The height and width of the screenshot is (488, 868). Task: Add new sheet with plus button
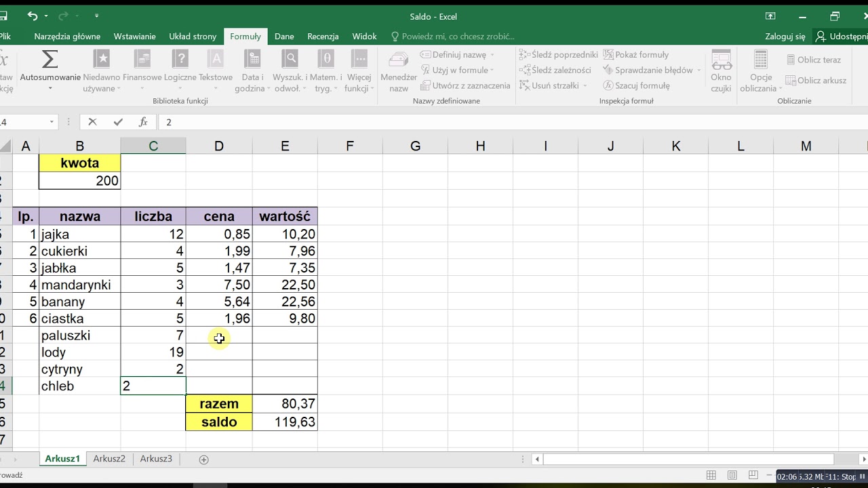click(203, 460)
